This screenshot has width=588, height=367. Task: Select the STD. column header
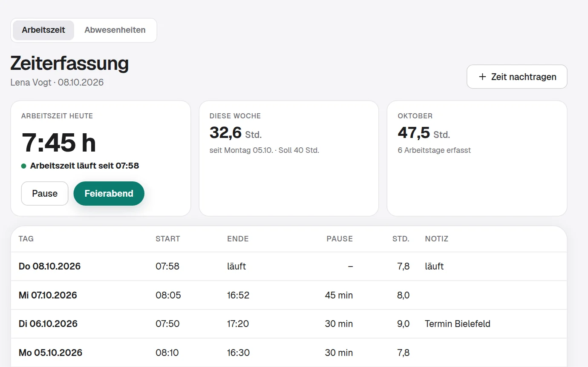(x=401, y=239)
